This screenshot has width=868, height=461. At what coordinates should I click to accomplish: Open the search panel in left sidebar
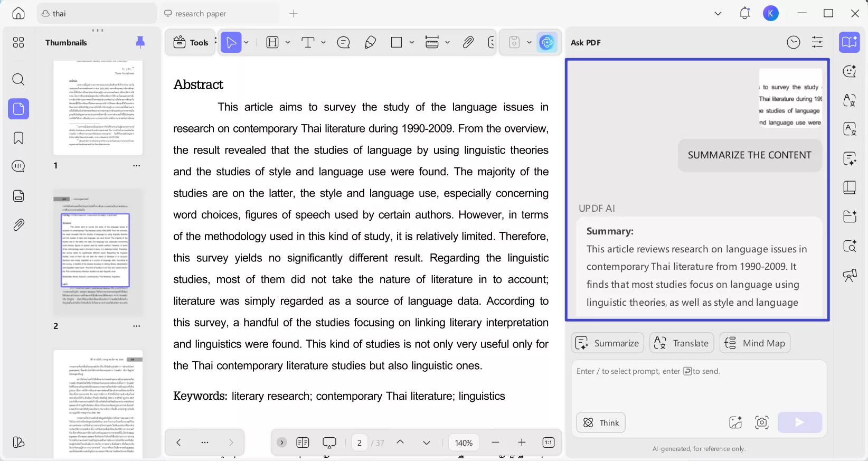(x=18, y=79)
